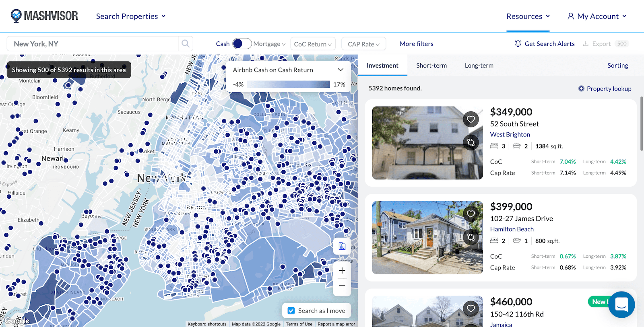
Task: Click More filters
Action: click(x=417, y=44)
